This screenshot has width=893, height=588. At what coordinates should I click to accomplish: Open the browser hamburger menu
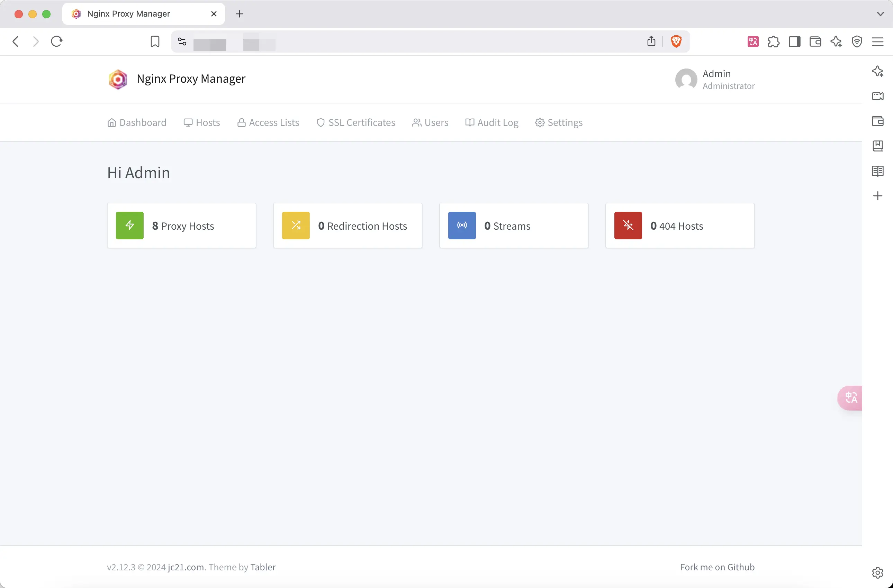click(x=878, y=41)
